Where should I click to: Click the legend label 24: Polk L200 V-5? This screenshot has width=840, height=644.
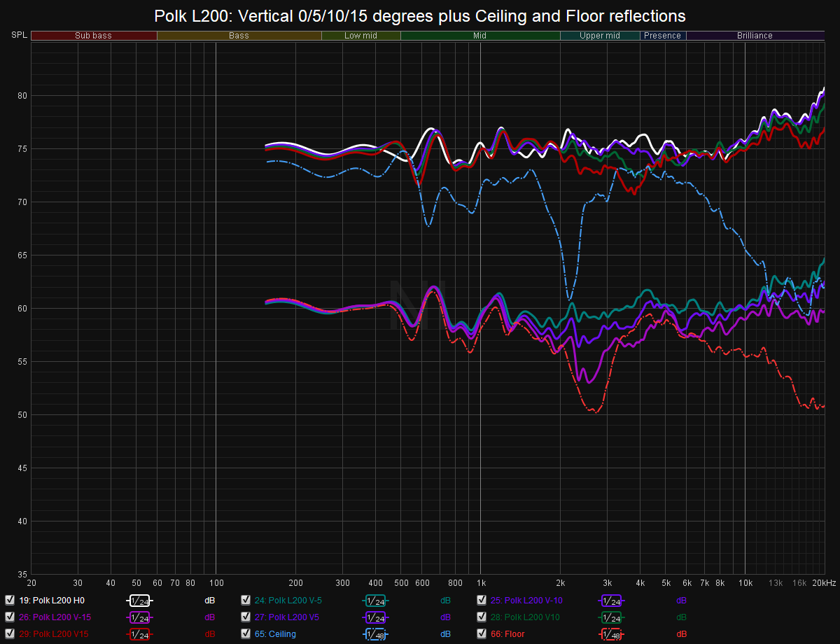click(x=288, y=600)
